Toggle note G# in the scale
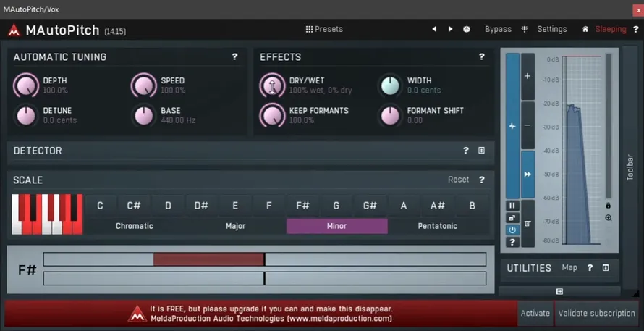 click(370, 206)
